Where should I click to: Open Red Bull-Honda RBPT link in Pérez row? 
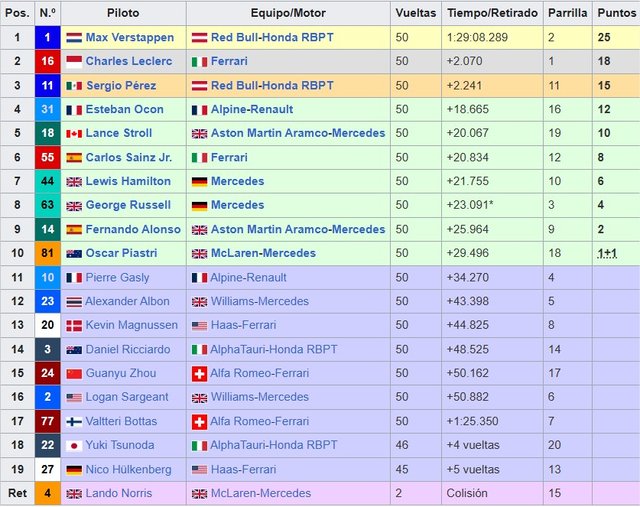272,86
